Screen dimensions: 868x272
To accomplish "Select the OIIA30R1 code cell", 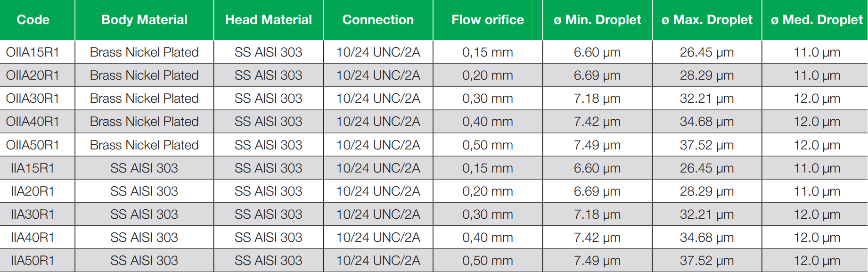I will 33,99.
